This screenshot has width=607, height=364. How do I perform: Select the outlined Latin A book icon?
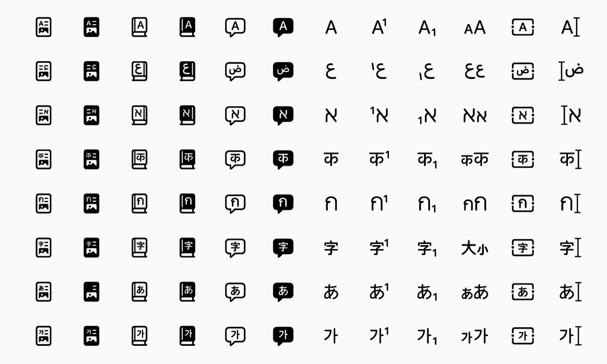[x=140, y=27]
